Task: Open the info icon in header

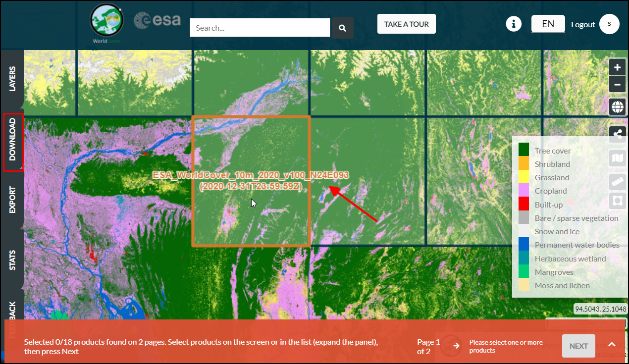Action: coord(514,24)
